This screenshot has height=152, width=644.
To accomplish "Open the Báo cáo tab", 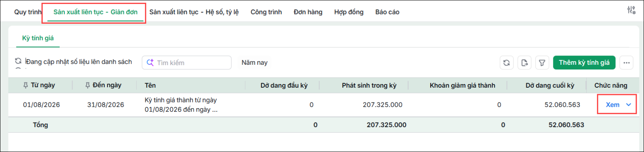I will (x=387, y=12).
